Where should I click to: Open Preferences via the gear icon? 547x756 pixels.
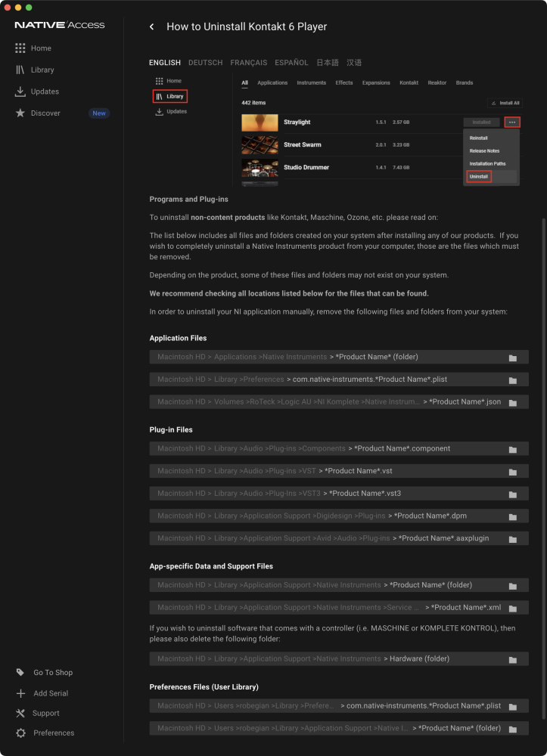pos(20,733)
